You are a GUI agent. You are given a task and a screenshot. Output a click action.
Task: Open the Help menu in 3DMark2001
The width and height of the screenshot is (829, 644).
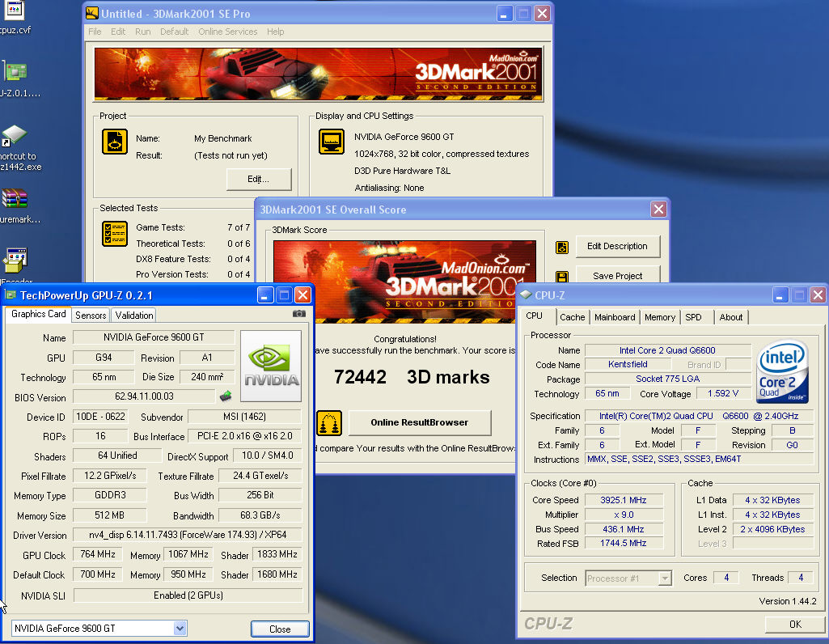tap(276, 32)
